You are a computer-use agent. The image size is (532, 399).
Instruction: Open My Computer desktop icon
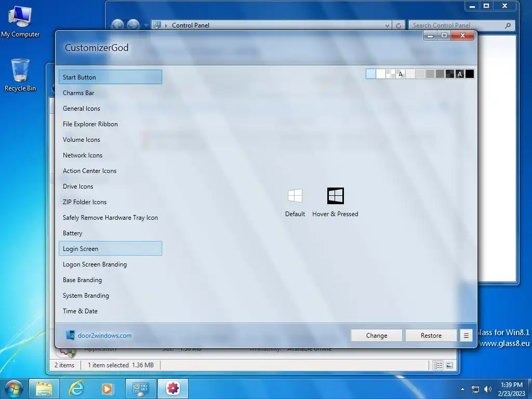point(20,22)
